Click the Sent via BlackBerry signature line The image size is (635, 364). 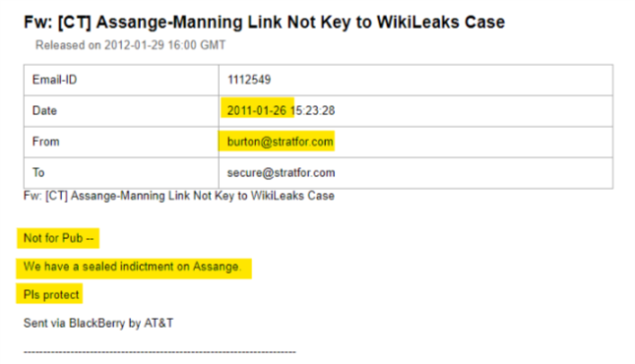[x=98, y=323]
